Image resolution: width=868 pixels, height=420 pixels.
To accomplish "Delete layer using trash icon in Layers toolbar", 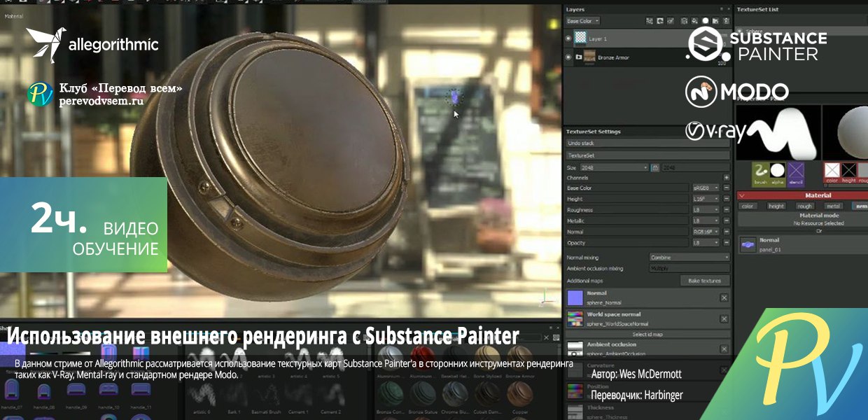I will click(727, 21).
